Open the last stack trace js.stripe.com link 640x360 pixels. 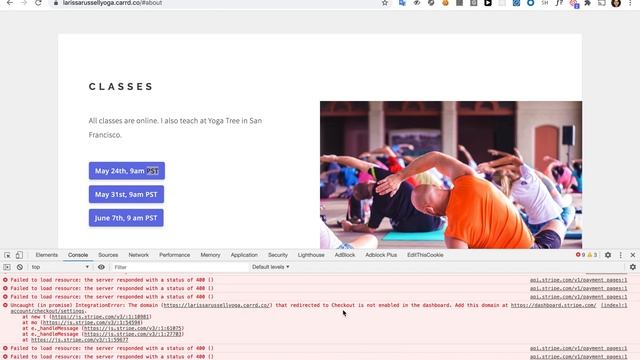pos(80,340)
